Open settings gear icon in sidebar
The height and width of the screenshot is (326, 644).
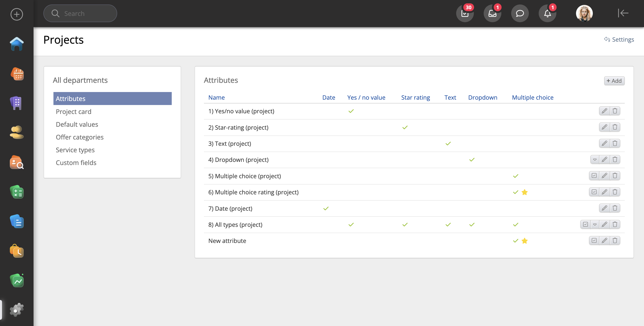pyautogui.click(x=17, y=310)
